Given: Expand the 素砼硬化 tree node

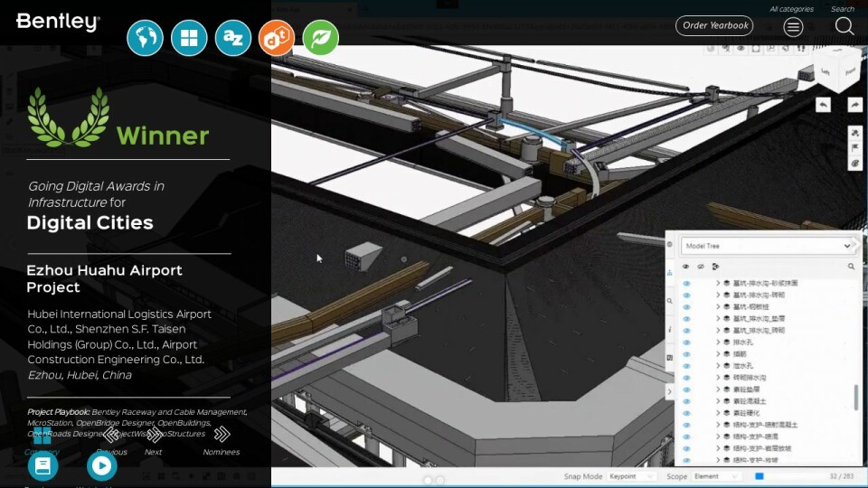Looking at the screenshot, I should (718, 413).
